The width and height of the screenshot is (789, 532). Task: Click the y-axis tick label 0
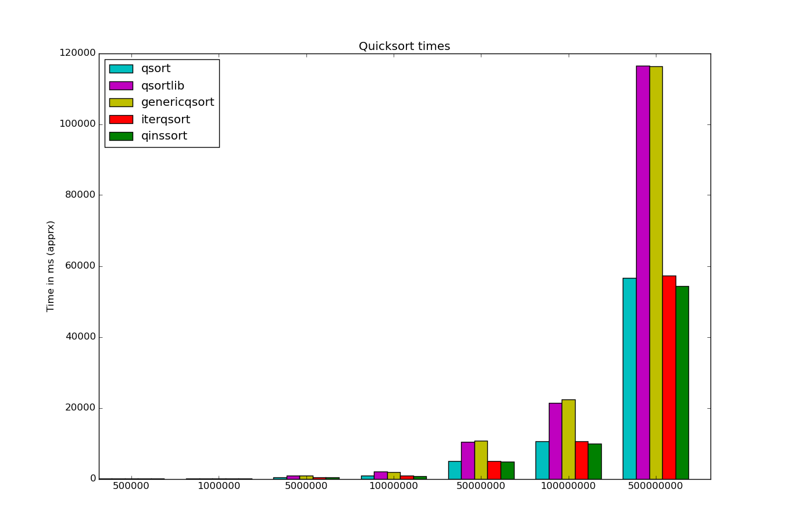coord(93,479)
